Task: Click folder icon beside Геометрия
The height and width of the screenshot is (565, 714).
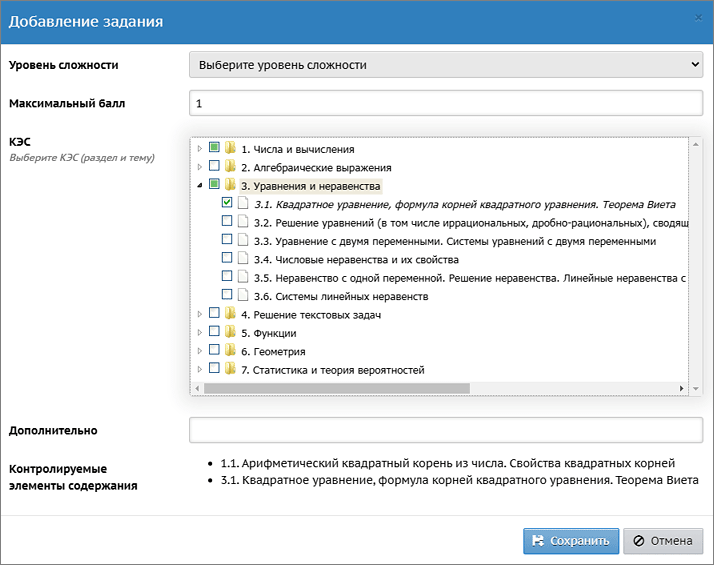Action: (x=230, y=350)
